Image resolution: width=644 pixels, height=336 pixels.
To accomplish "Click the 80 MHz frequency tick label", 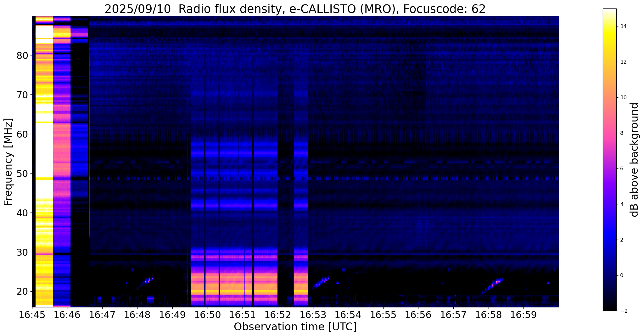I will click(22, 55).
